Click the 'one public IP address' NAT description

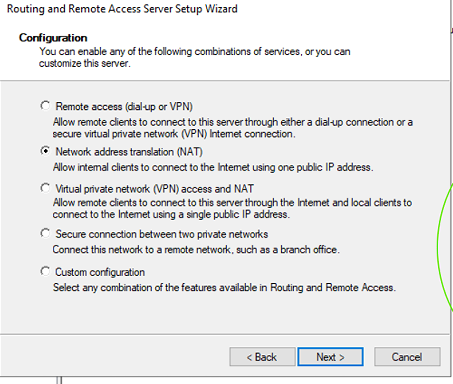tap(213, 167)
